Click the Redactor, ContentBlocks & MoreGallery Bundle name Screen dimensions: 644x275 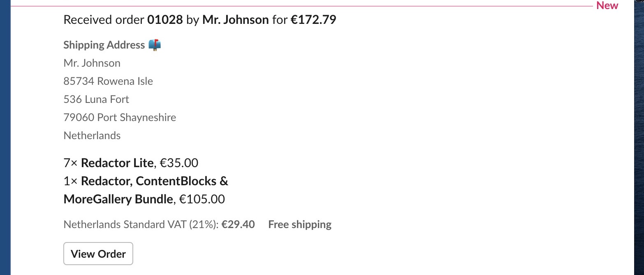[146, 190]
